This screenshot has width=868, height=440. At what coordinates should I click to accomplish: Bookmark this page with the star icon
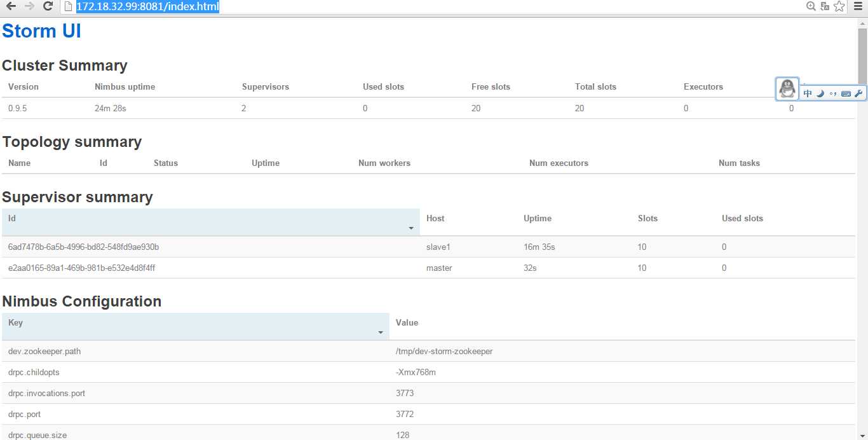tap(839, 6)
